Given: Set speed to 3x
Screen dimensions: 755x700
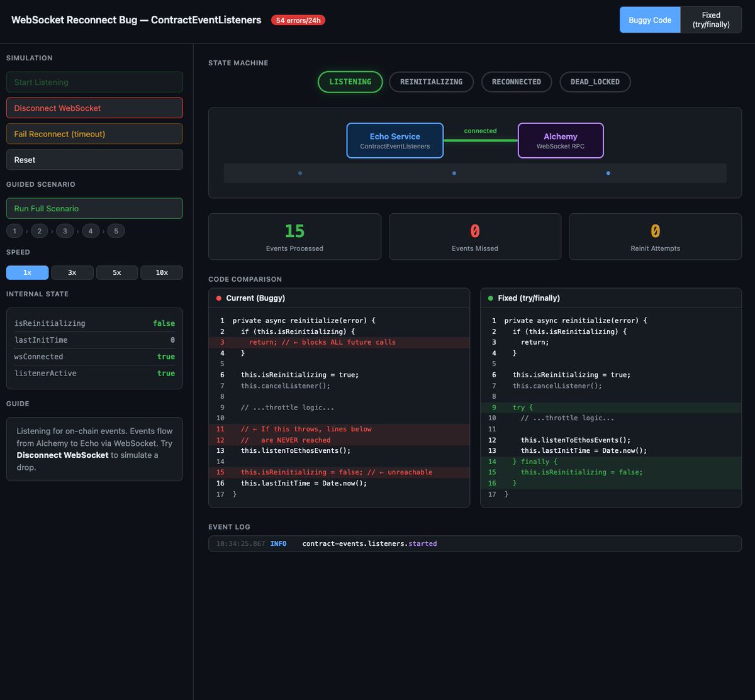Looking at the screenshot, I should point(72,272).
